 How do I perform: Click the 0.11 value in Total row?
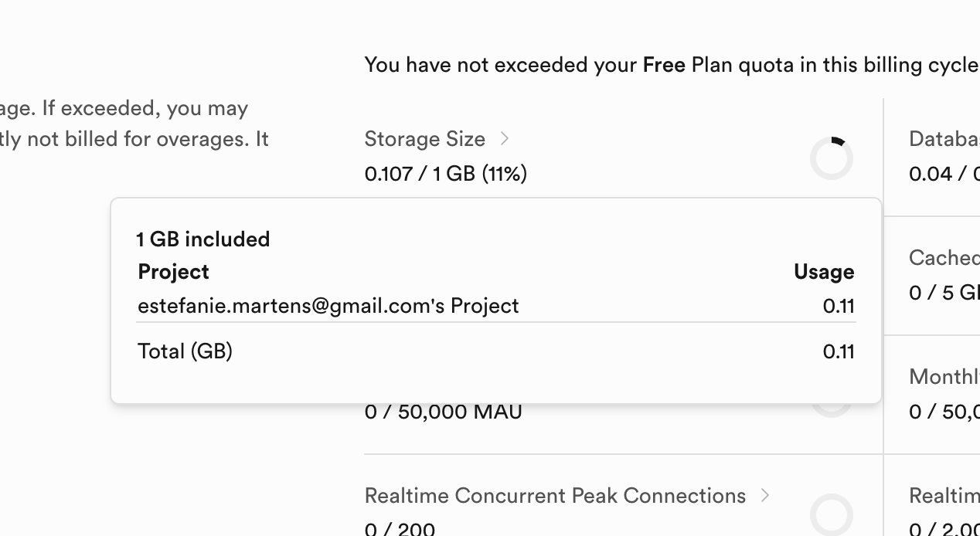coord(838,351)
